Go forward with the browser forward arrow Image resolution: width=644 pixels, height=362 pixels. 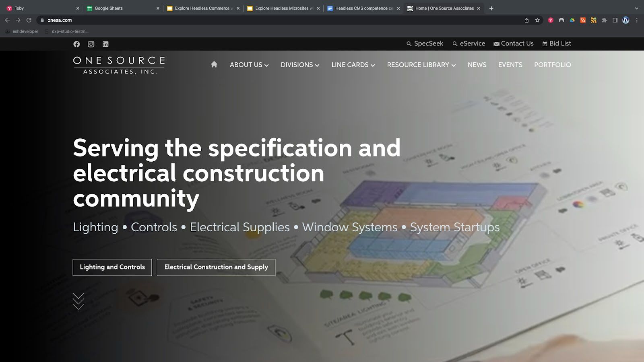(18, 20)
